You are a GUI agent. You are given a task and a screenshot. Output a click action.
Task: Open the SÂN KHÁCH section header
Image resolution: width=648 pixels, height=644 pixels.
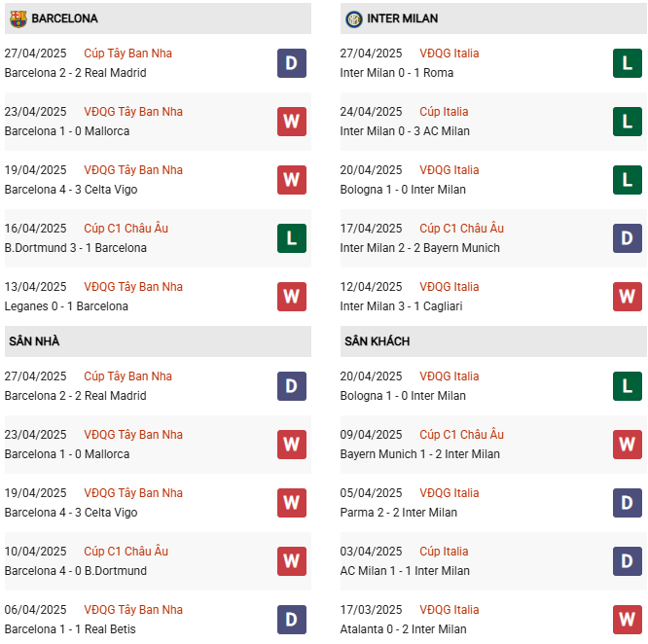[377, 341]
